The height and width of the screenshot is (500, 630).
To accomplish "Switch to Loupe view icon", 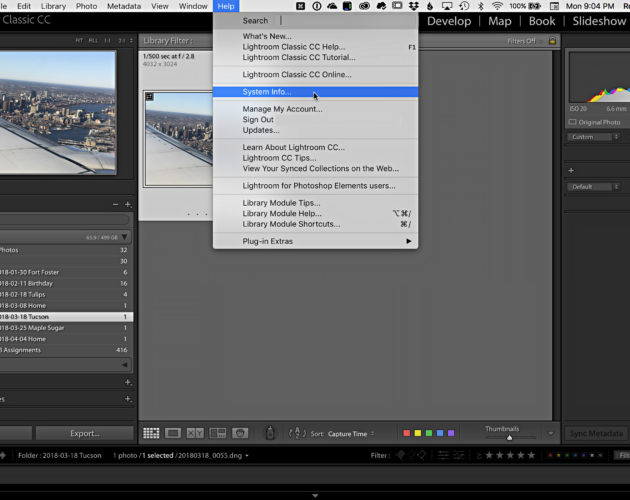I will (173, 433).
